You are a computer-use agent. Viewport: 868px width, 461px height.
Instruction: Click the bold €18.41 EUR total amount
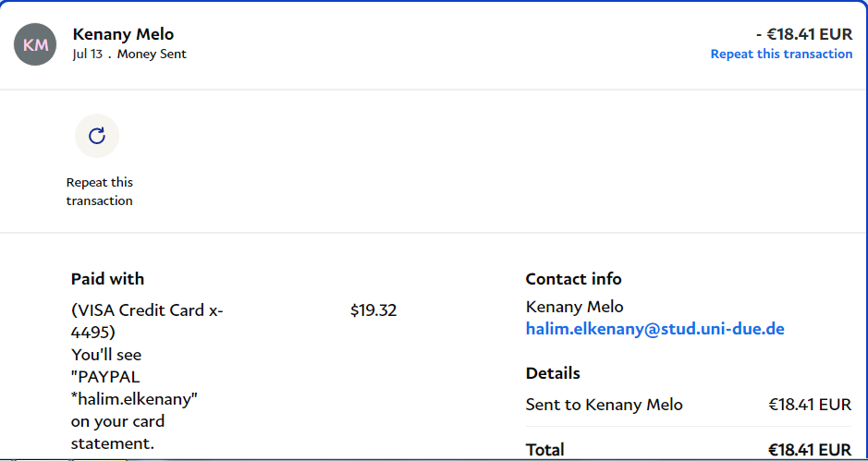pos(809,449)
